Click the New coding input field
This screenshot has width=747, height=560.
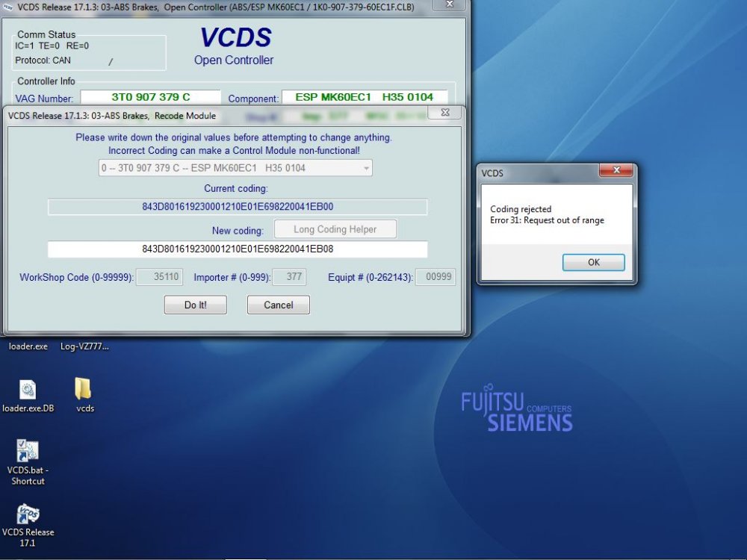[x=238, y=249]
